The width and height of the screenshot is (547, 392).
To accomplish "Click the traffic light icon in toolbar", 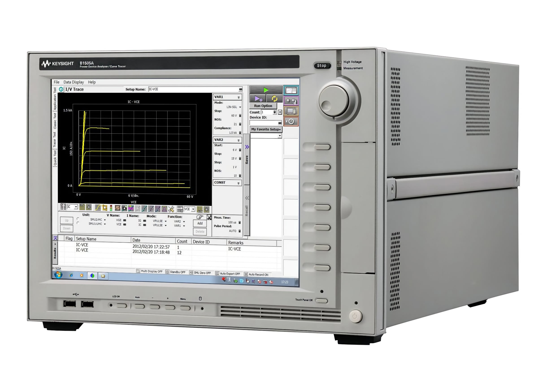I will [x=111, y=208].
